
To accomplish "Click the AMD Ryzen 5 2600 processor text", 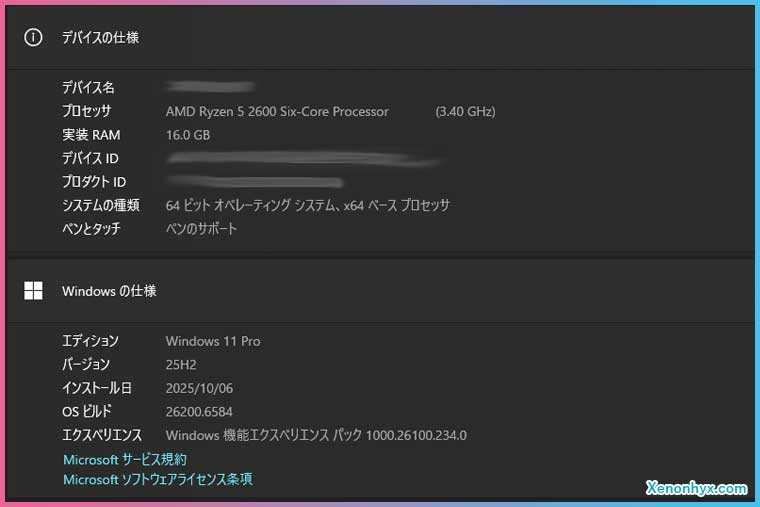I will point(277,111).
